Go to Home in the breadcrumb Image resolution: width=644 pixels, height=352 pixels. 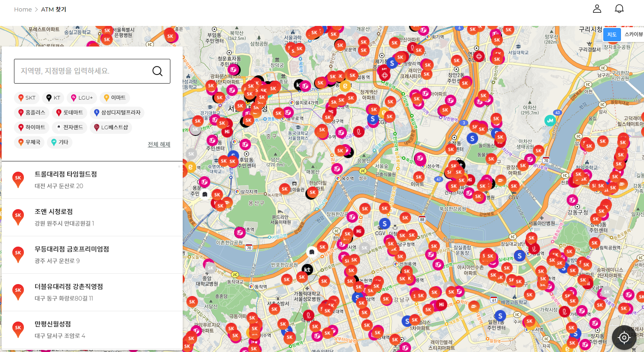23,9
